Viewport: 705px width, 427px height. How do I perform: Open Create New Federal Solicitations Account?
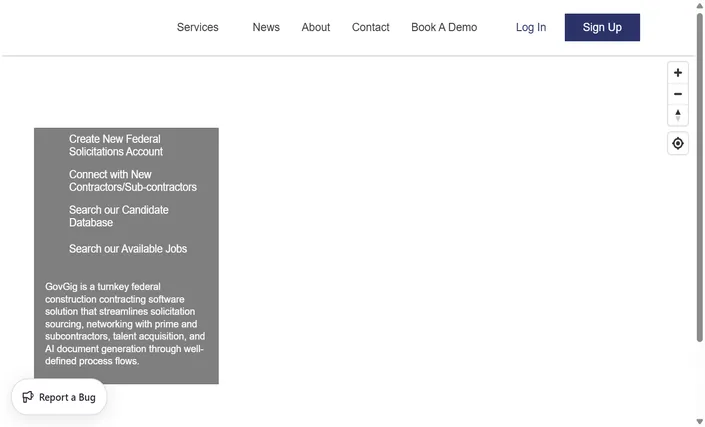[116, 145]
